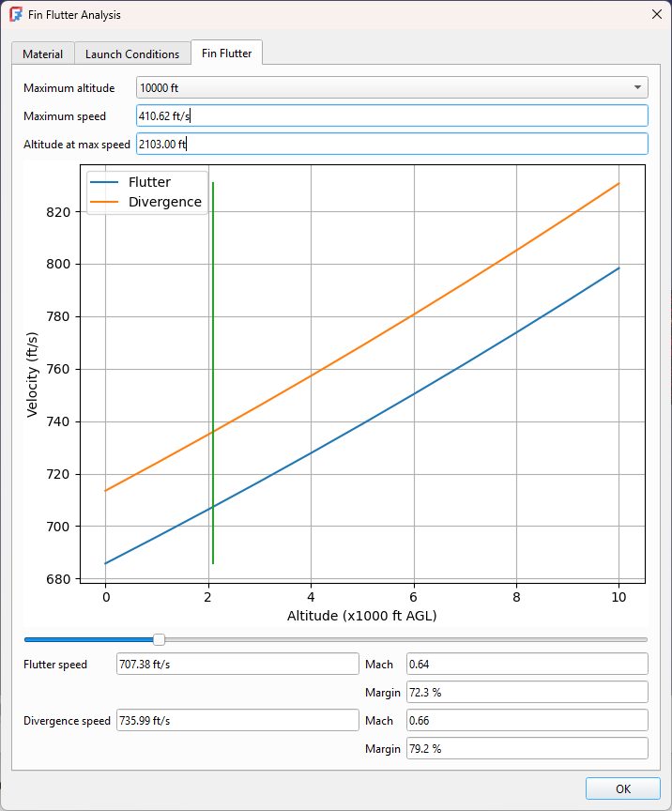Click the slider track's right end
The image size is (672, 811).
pyautogui.click(x=643, y=639)
